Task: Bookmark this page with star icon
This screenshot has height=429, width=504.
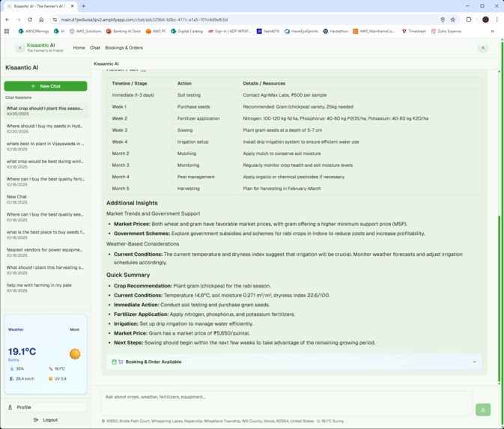Action: point(453,19)
